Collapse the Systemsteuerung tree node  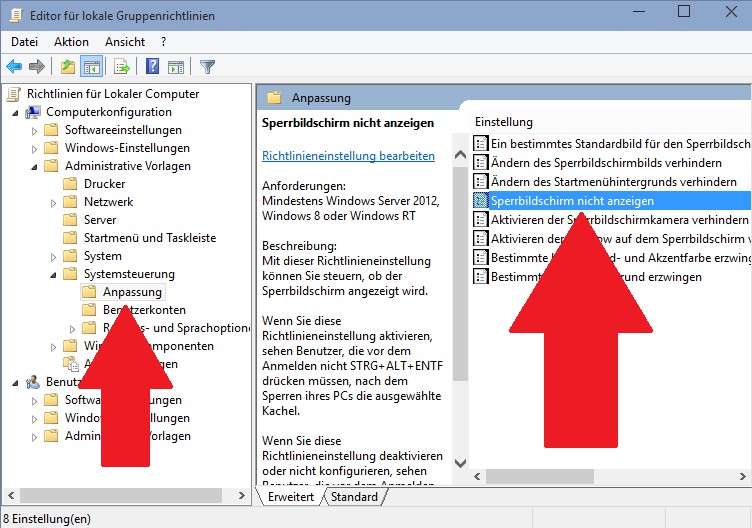[x=52, y=274]
